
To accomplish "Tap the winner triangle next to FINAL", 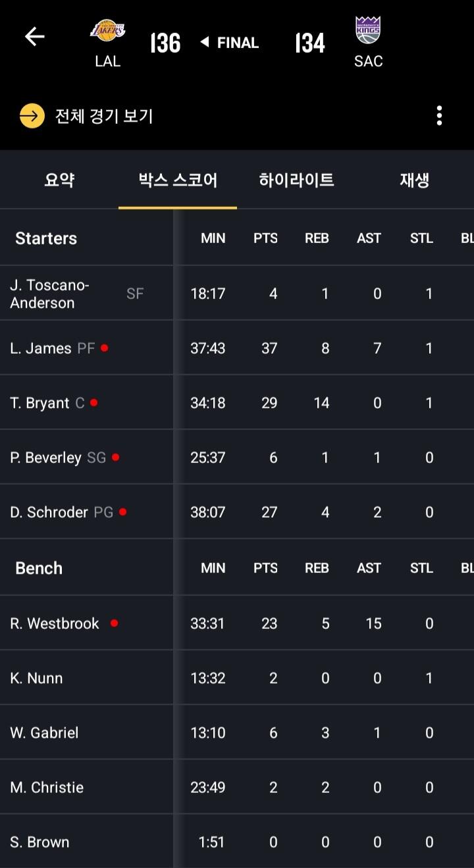I will 204,43.
